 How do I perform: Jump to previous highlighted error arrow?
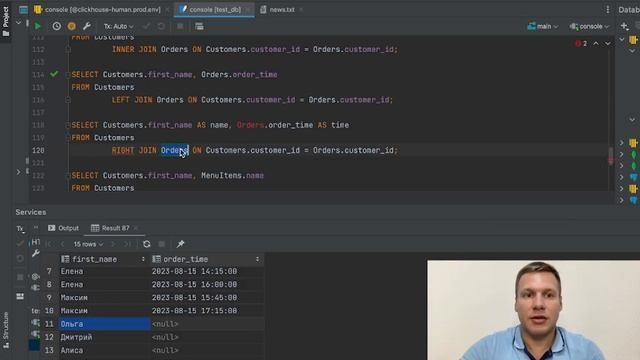(596, 43)
